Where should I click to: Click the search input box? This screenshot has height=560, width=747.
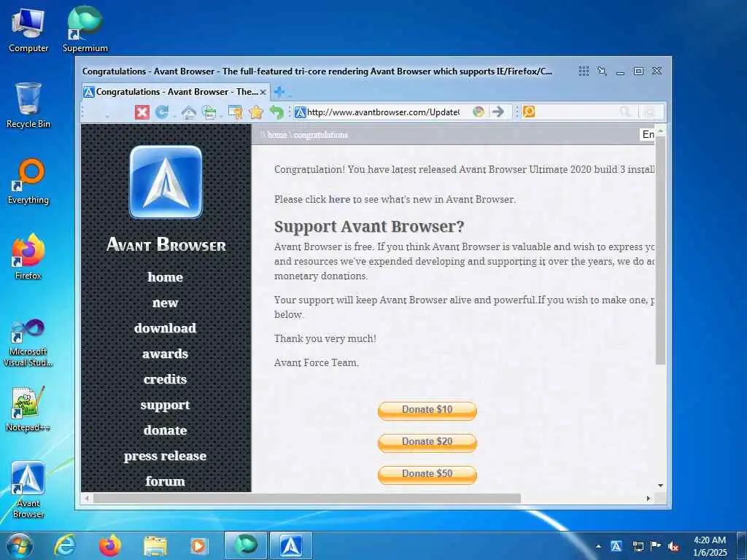(x=576, y=112)
